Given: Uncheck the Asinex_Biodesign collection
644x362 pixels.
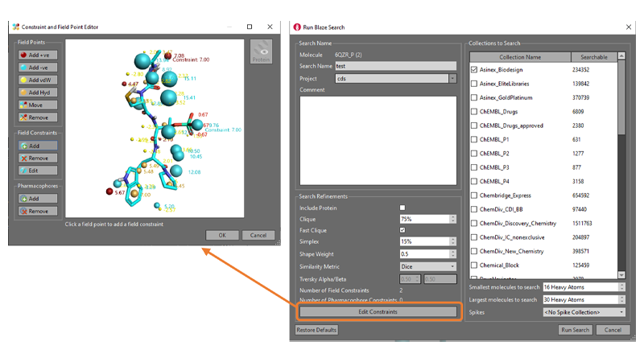Looking at the screenshot, I should [474, 70].
